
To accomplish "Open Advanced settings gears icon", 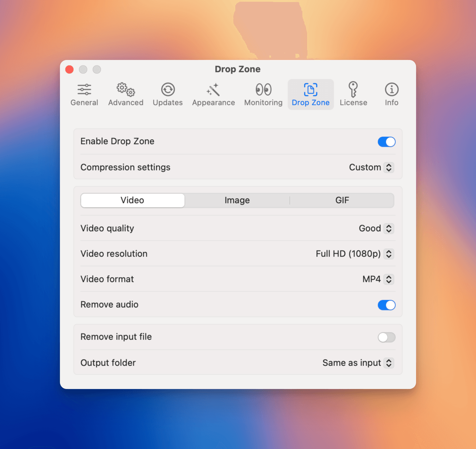I will point(125,94).
